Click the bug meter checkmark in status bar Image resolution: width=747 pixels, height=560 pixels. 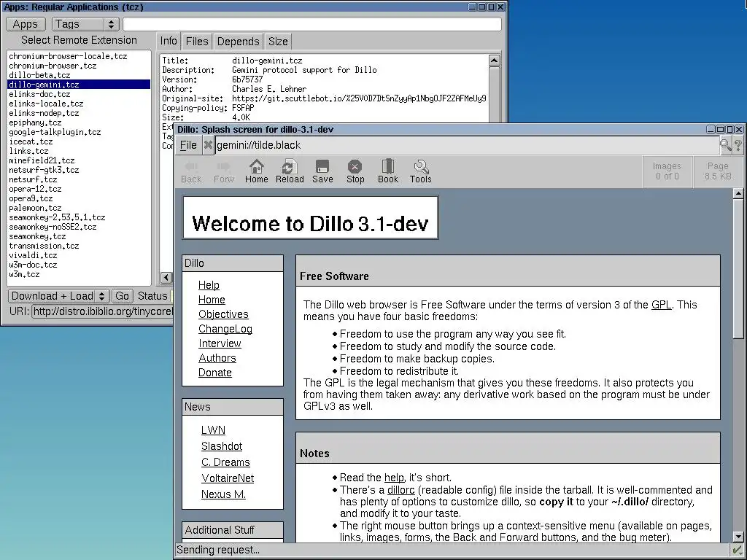(x=737, y=550)
